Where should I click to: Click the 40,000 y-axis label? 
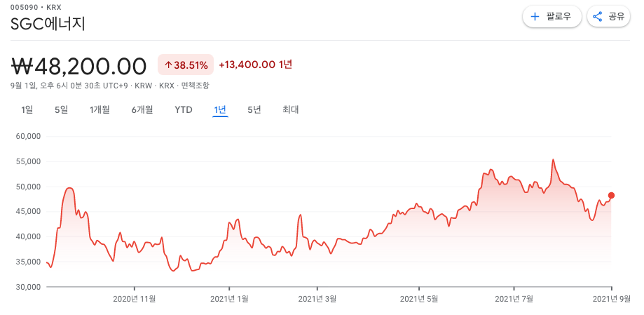click(x=29, y=237)
